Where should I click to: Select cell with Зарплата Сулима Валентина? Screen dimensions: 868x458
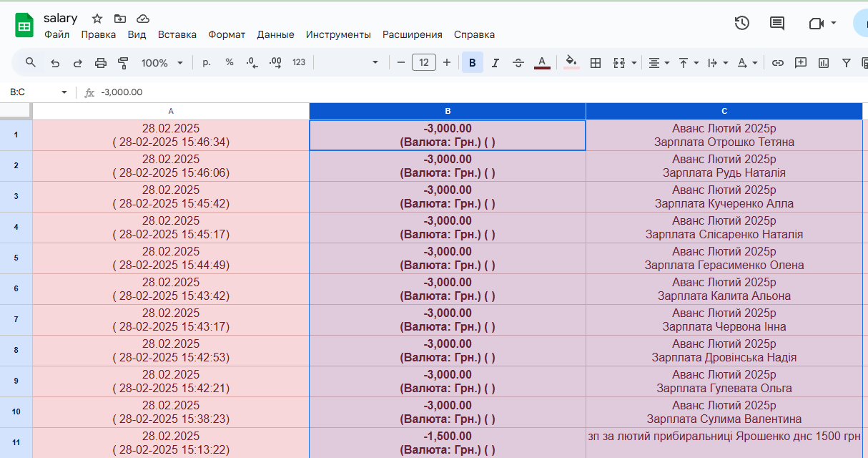point(724,412)
